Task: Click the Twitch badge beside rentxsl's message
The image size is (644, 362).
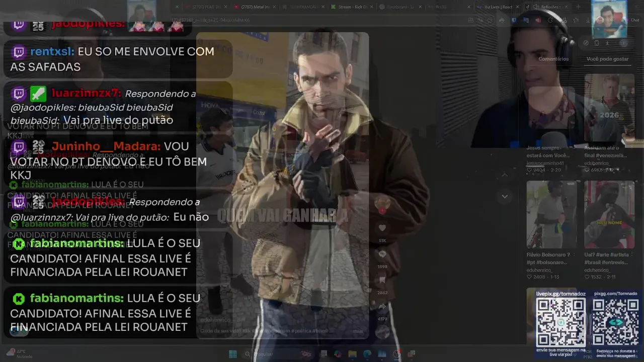Action: (x=19, y=52)
